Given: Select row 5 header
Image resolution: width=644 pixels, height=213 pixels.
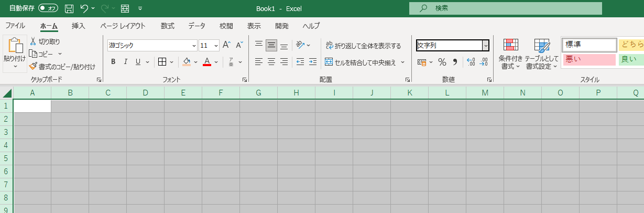Looking at the screenshot, I should (x=6, y=158).
